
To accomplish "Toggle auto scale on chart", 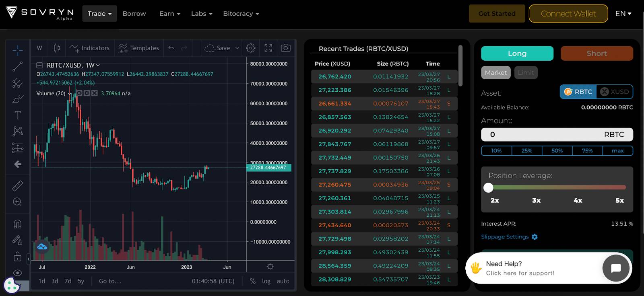I will click(x=283, y=281).
